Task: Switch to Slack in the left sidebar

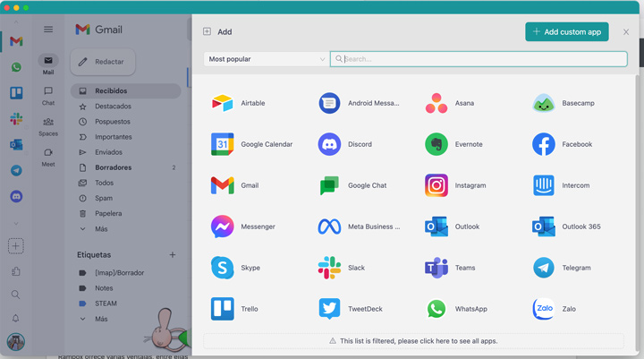Action: [16, 119]
